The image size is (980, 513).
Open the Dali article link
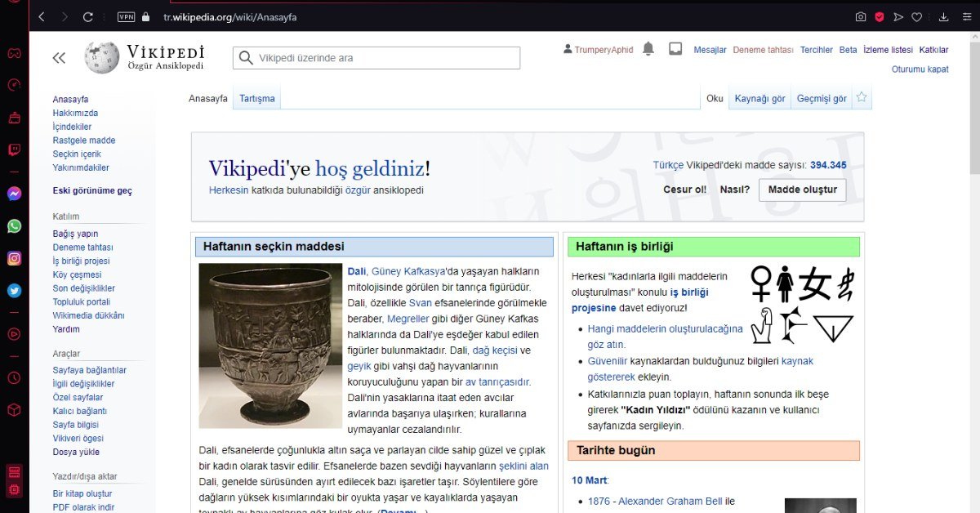(357, 271)
